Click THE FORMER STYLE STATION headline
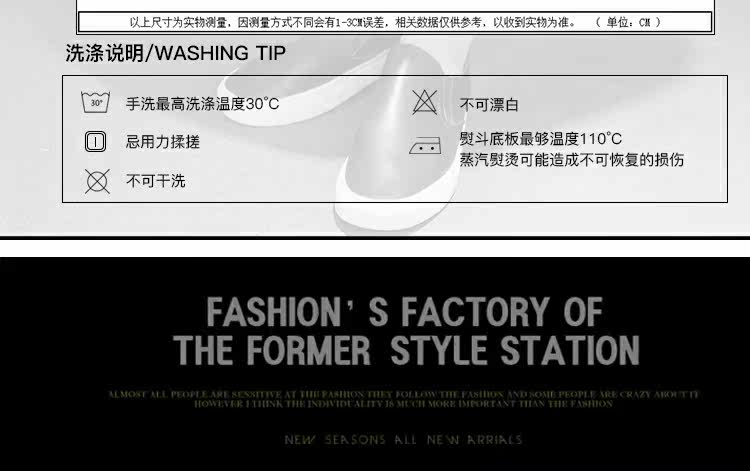The width and height of the screenshot is (750, 471). pos(406,351)
